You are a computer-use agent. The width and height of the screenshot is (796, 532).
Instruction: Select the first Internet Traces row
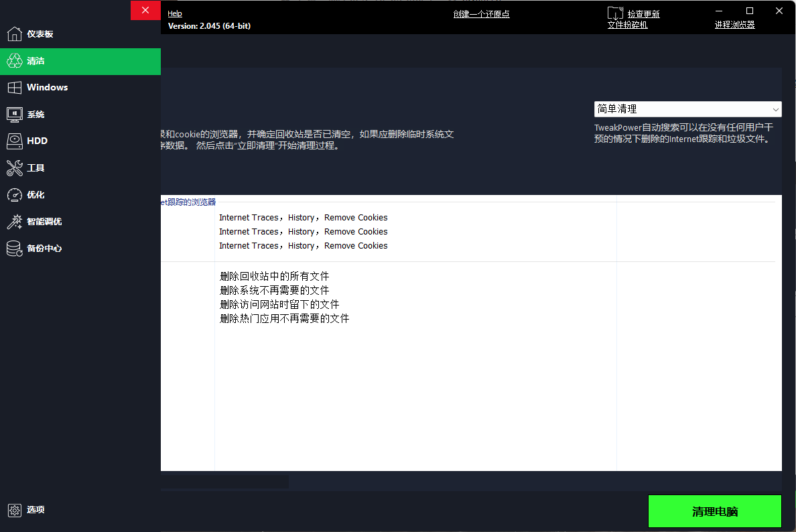click(303, 217)
